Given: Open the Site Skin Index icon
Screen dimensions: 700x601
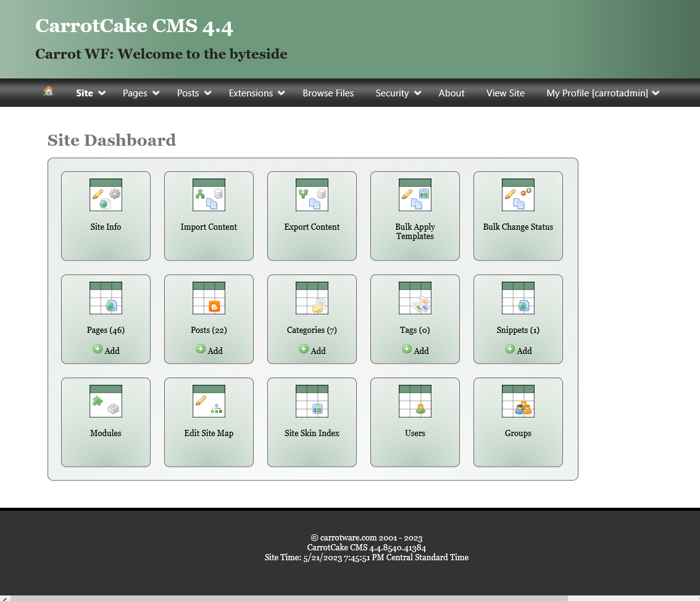Looking at the screenshot, I should (x=312, y=401).
